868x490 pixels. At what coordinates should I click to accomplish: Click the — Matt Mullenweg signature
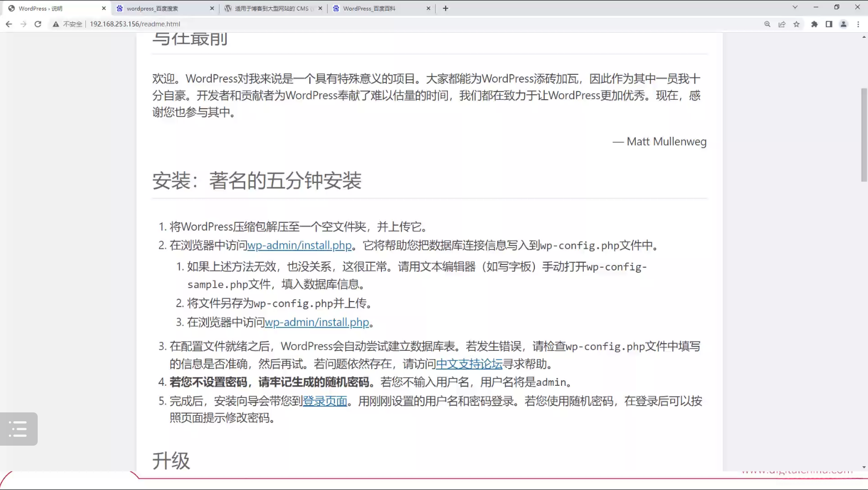tap(660, 142)
